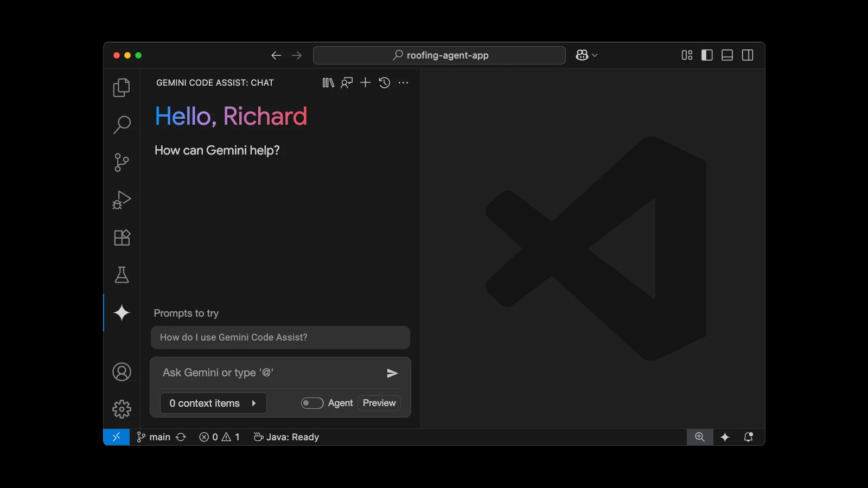
Task: Click the Prompts to try label
Action: pos(186,313)
